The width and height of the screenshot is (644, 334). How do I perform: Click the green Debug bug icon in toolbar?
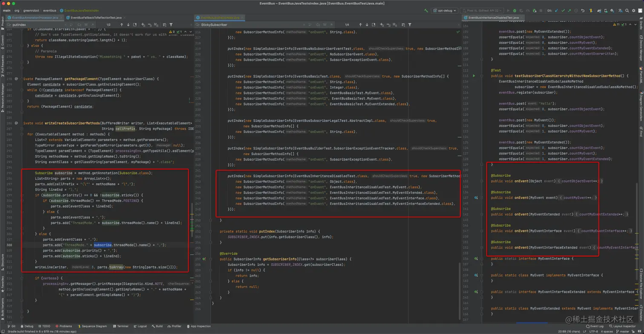(x=515, y=11)
